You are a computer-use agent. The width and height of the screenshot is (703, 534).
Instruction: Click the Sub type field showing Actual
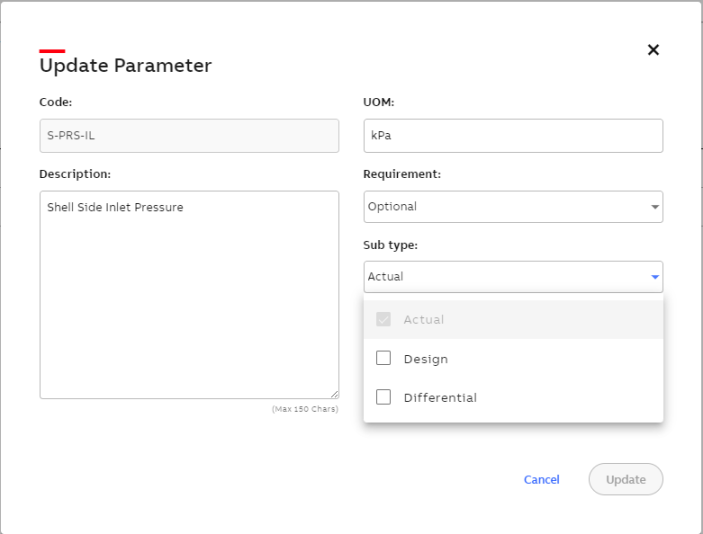500,277
